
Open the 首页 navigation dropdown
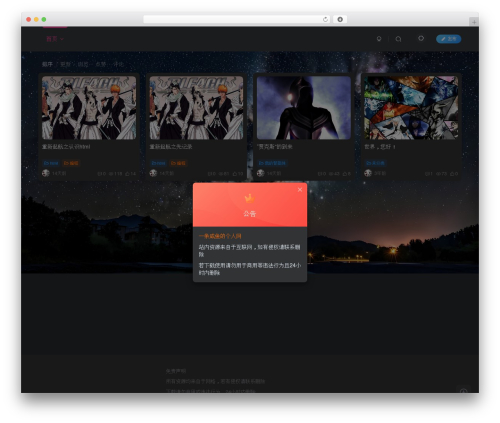[55, 39]
